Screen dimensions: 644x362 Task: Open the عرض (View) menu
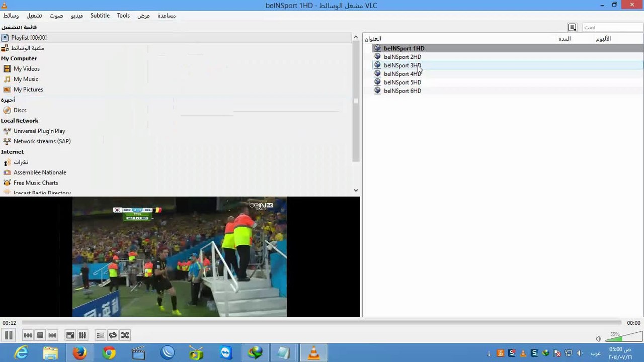tap(144, 16)
